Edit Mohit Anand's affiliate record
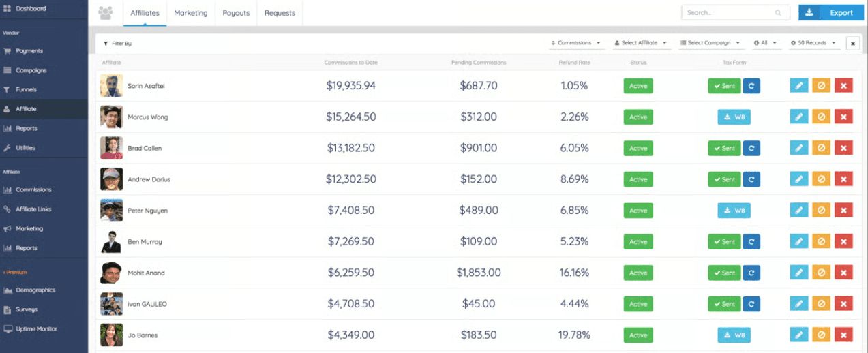 pos(799,273)
